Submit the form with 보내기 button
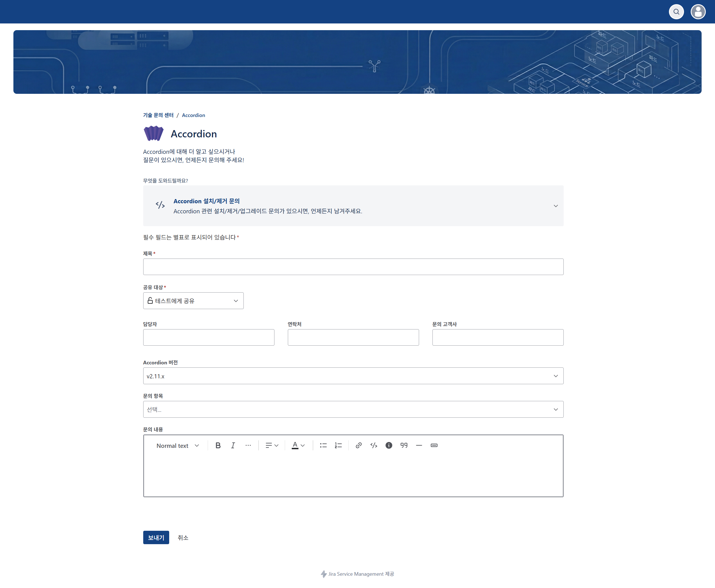Viewport: 715px width, 588px height. (156, 537)
